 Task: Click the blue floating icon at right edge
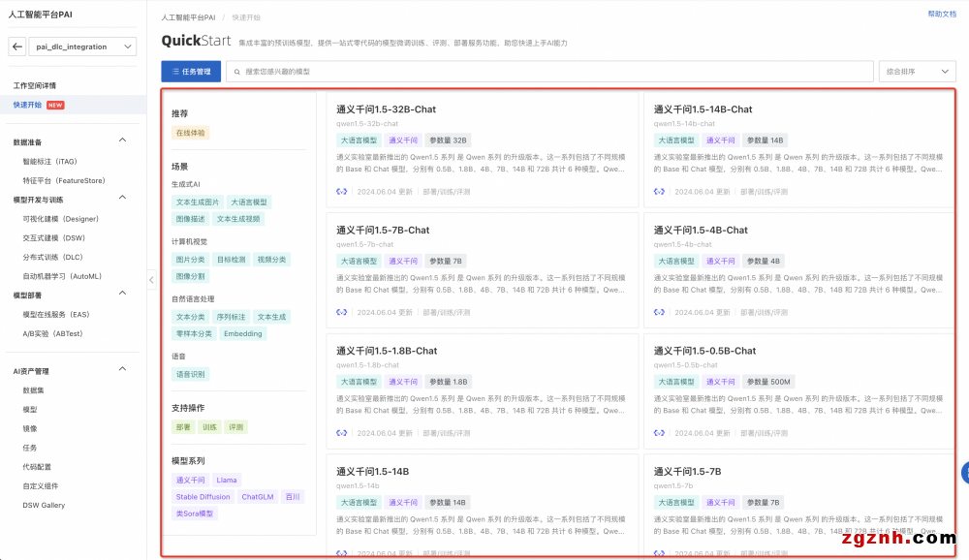(x=964, y=473)
